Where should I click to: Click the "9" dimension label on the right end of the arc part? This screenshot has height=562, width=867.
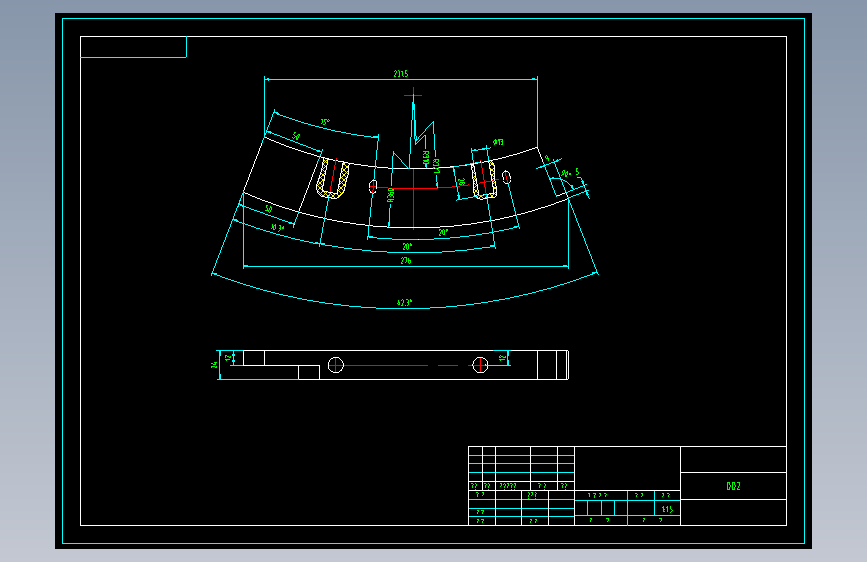pos(547,159)
